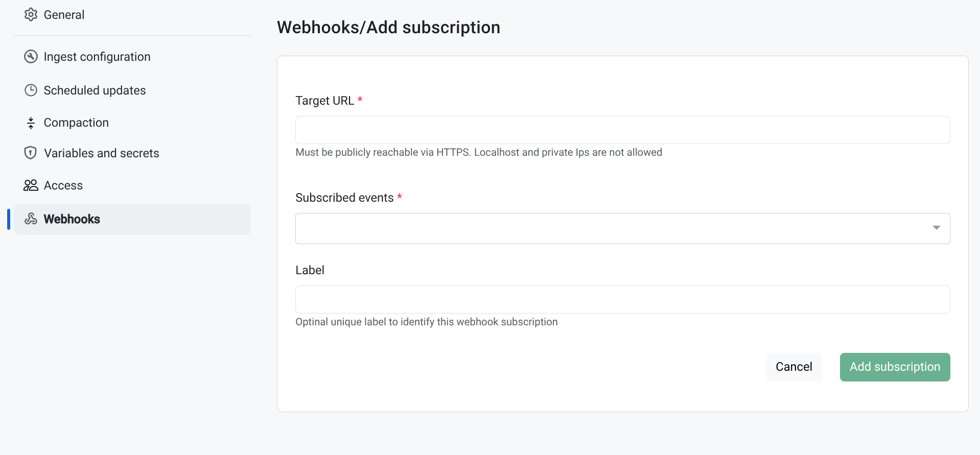Click the Access people icon
Screen dimensions: 980x455
click(x=31, y=185)
